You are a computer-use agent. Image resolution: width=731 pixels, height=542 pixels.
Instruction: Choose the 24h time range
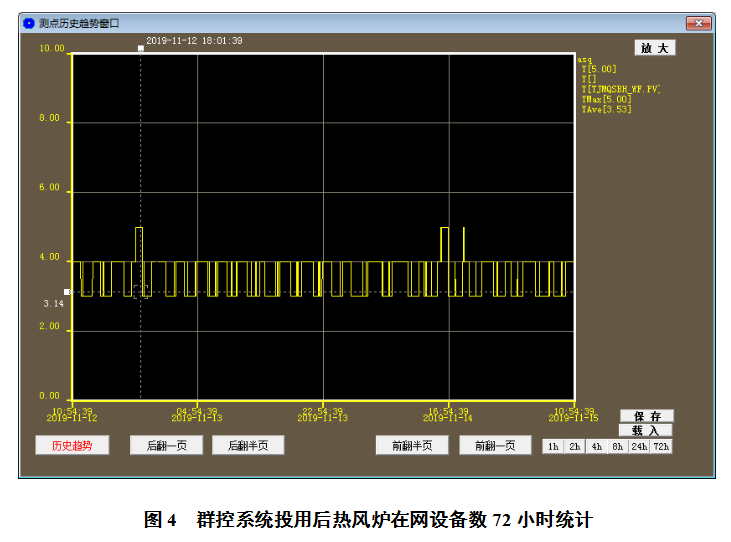pyautogui.click(x=639, y=447)
